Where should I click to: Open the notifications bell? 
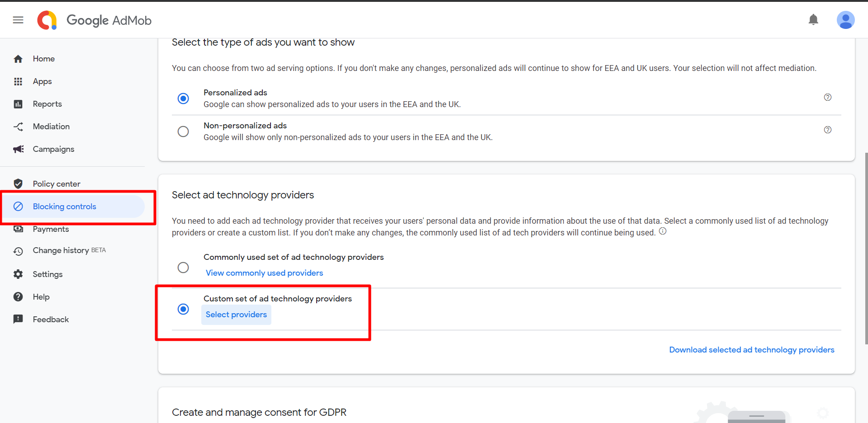813,20
